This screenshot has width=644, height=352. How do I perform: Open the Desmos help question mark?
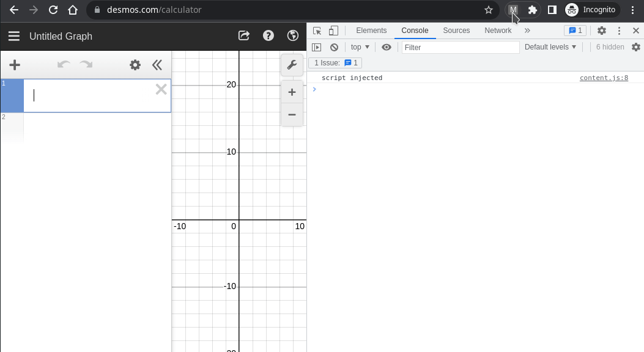(268, 35)
